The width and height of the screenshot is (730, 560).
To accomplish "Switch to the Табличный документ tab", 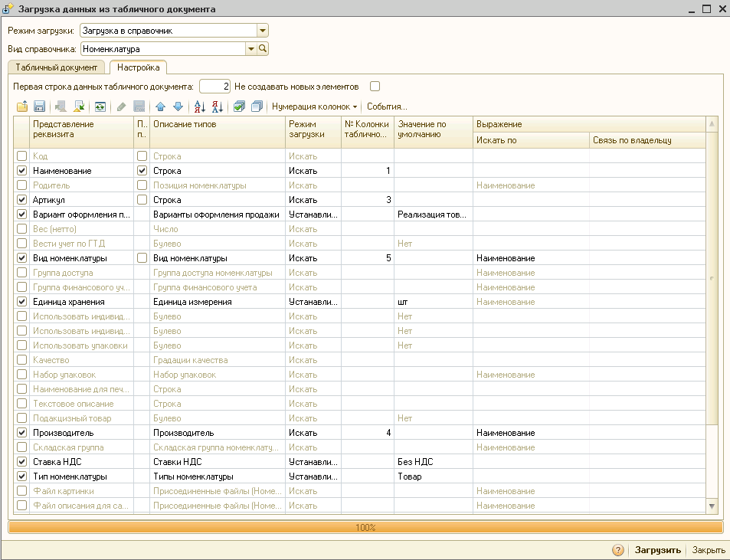I will pos(57,67).
